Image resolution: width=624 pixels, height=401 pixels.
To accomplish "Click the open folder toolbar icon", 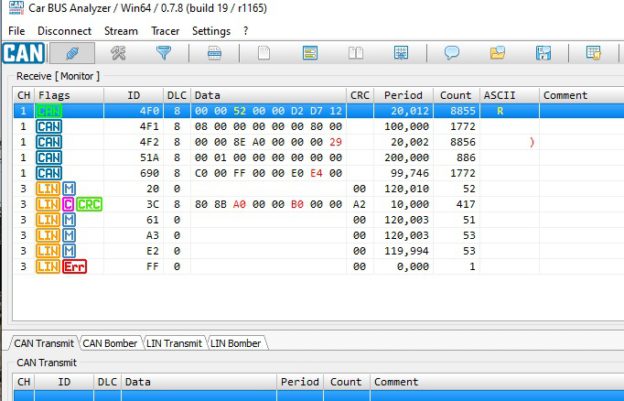I will 497,53.
